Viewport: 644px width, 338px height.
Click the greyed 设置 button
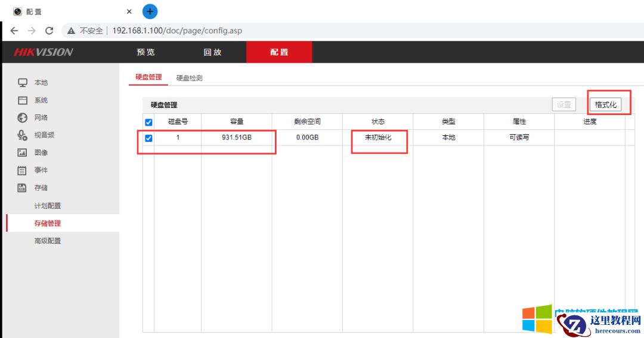pos(564,105)
